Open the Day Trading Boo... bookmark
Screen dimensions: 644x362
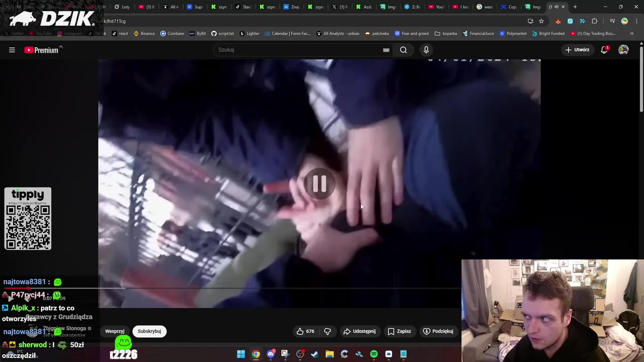click(x=593, y=34)
